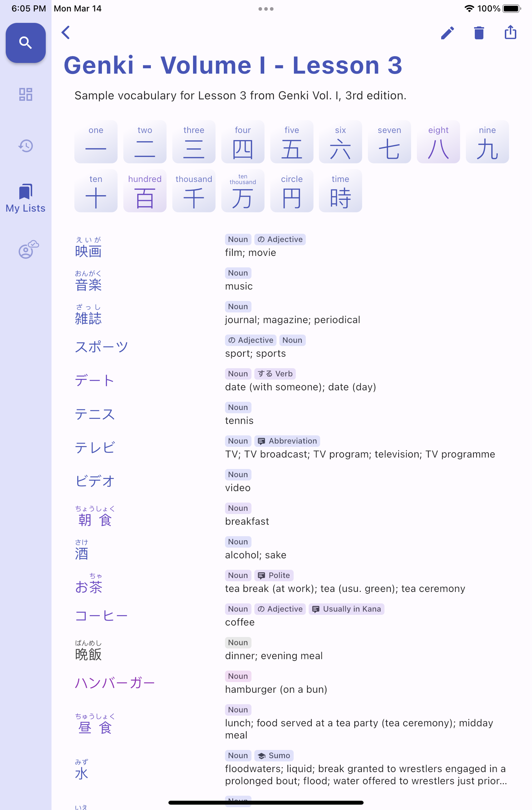
Task: Open the word entry 音楽
Action: point(88,281)
